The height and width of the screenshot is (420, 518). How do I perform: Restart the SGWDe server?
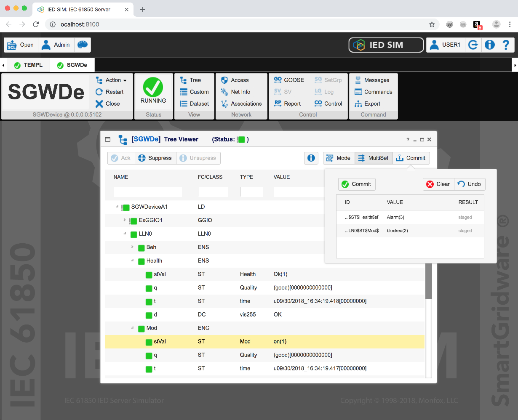click(109, 92)
